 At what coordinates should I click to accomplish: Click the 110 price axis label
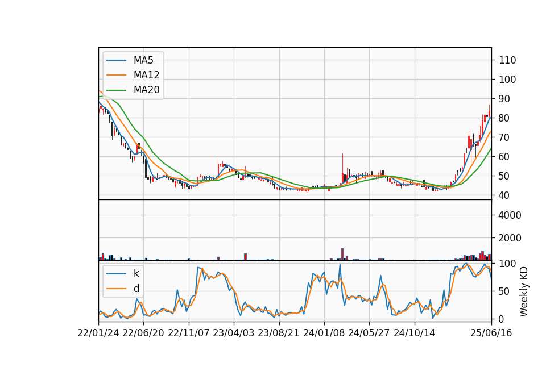coord(507,60)
